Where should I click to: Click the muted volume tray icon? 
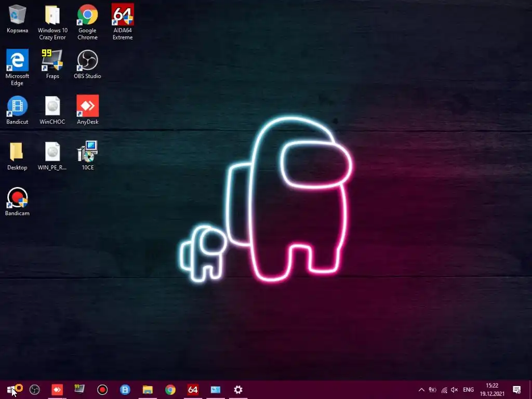tap(455, 390)
